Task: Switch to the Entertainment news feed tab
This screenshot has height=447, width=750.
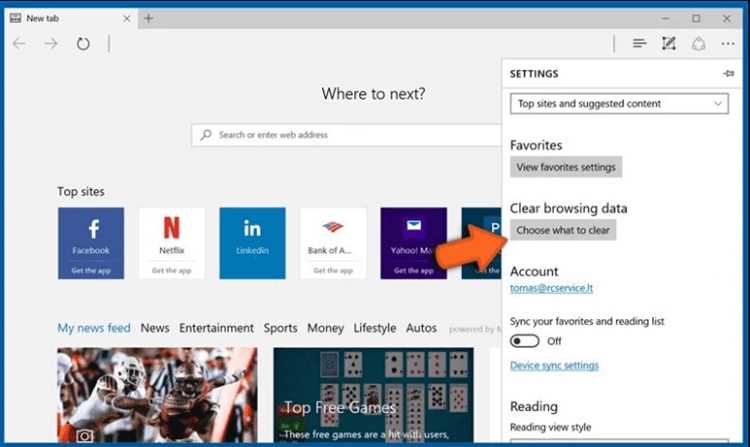Action: pos(216,328)
